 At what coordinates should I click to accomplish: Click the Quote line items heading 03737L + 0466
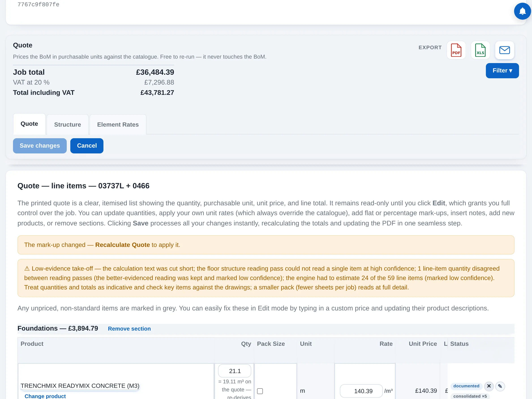point(84,186)
